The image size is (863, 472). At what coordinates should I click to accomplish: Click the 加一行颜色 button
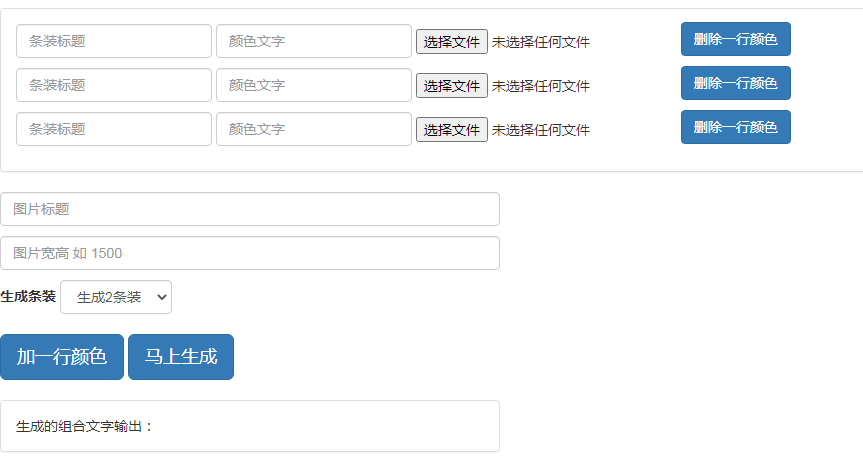62,357
